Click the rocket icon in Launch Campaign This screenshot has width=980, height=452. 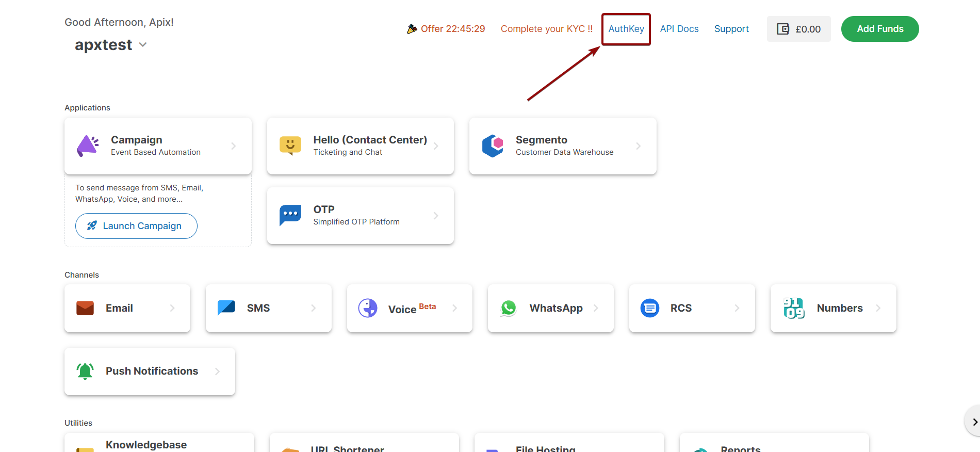click(92, 225)
